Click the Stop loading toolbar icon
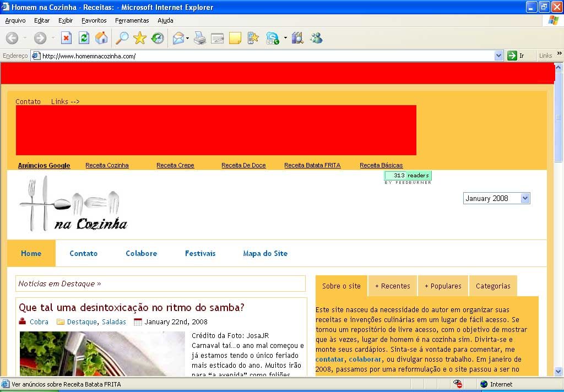This screenshot has width=564, height=392. pos(66,38)
